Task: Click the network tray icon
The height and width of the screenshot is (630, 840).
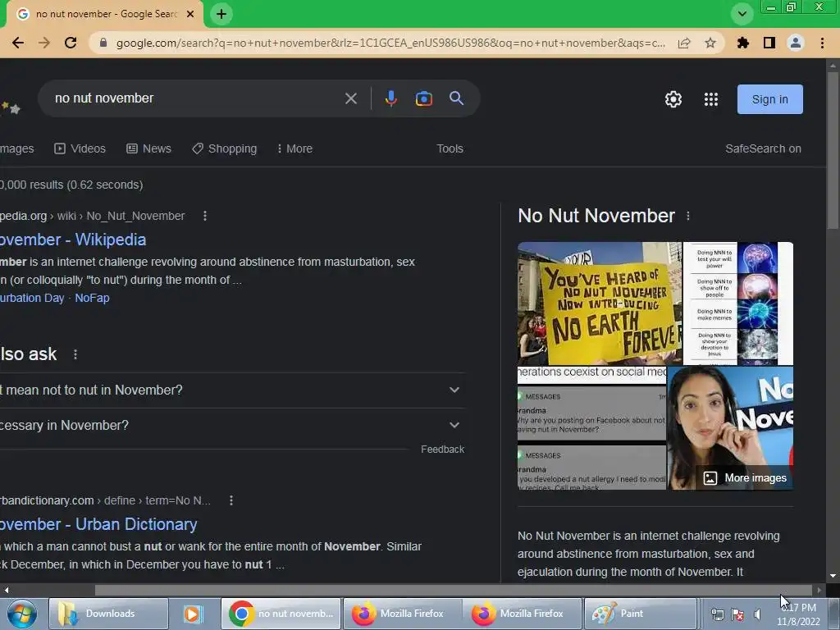Action: (717, 614)
